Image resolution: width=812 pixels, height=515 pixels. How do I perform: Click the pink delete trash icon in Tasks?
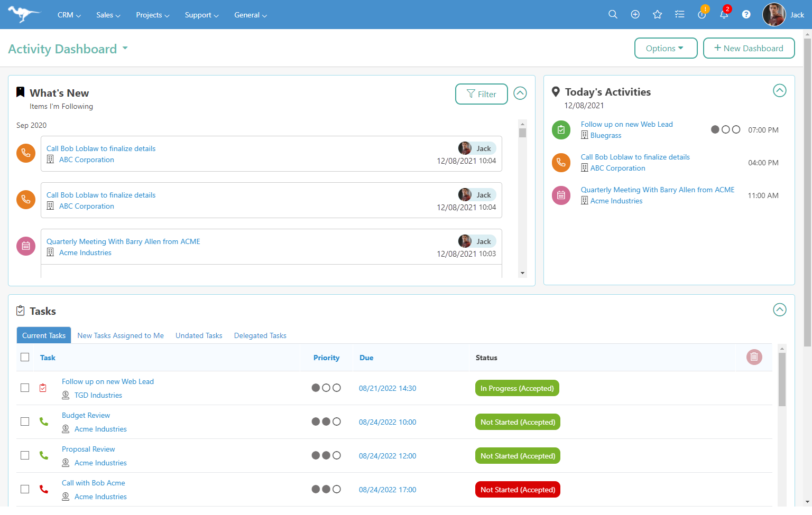tap(754, 358)
